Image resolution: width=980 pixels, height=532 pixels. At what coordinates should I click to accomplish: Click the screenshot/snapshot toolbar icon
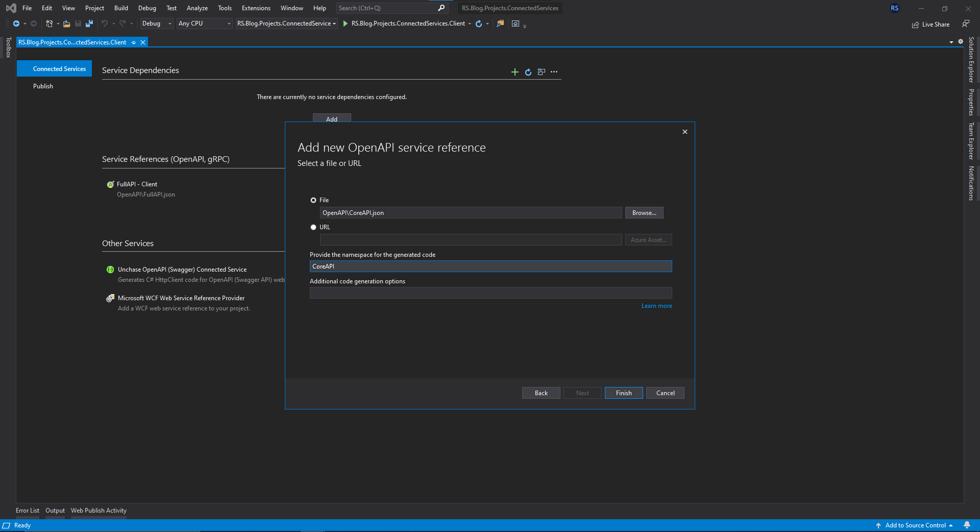click(516, 23)
